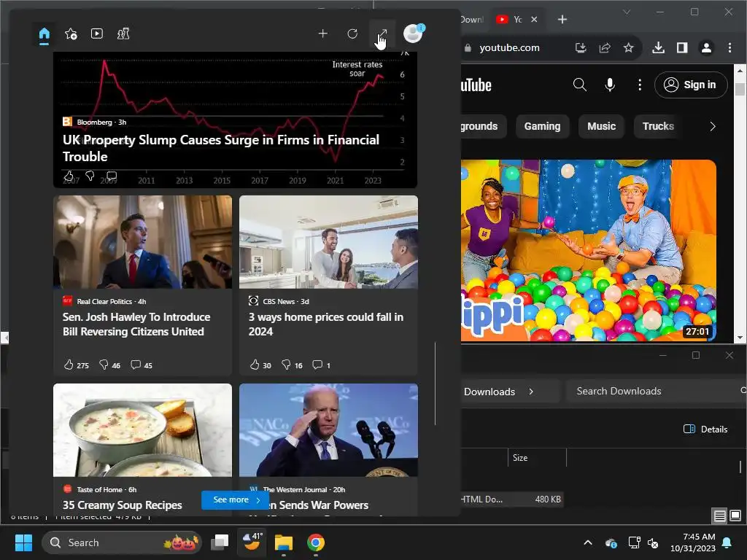
Task: Dislike the UK Property Slump story
Action: [x=90, y=176]
